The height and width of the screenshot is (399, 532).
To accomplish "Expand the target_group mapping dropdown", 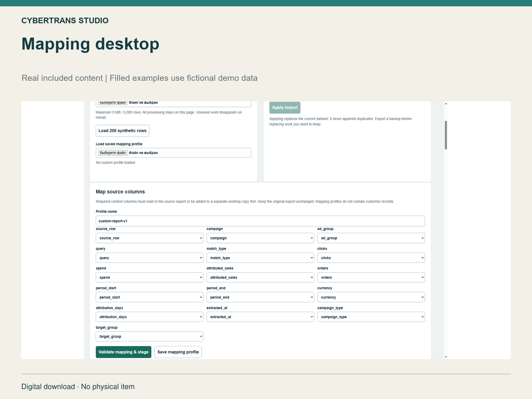I will pos(149,336).
